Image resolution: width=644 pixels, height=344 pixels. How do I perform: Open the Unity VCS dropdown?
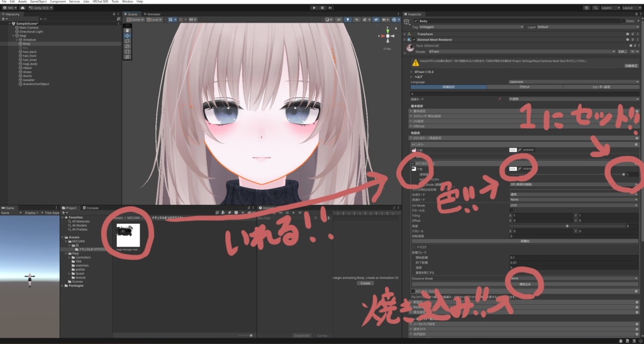coord(40,8)
